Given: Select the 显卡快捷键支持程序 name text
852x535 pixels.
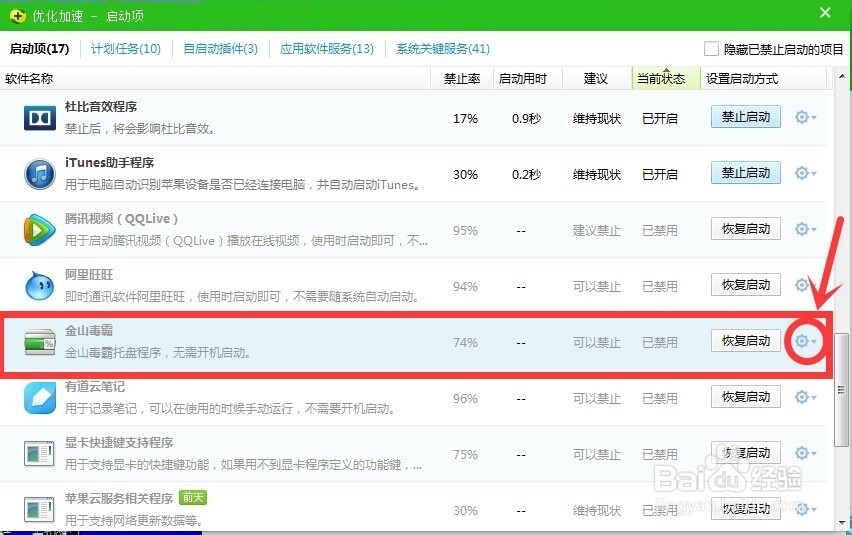Looking at the screenshot, I should coord(119,442).
